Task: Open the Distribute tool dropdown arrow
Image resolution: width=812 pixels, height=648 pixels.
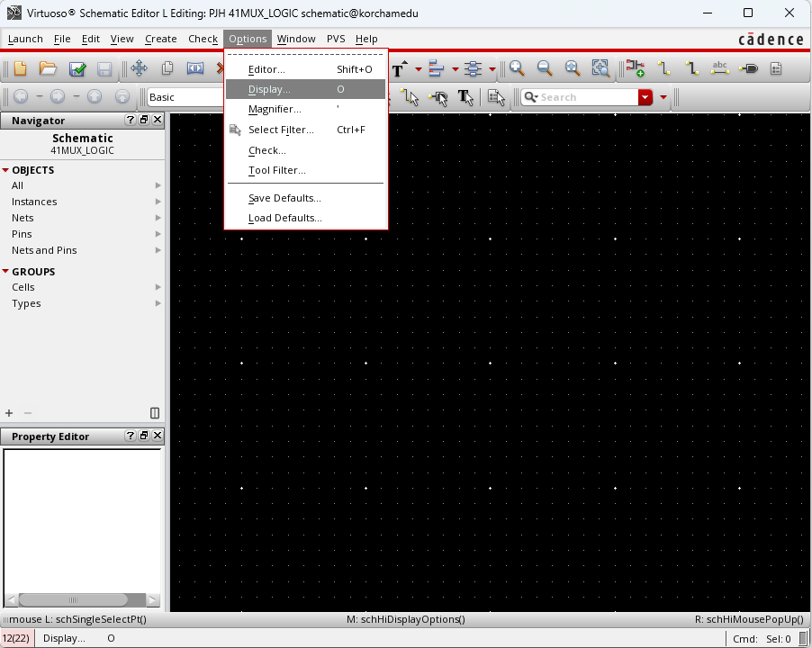Action: click(x=492, y=68)
